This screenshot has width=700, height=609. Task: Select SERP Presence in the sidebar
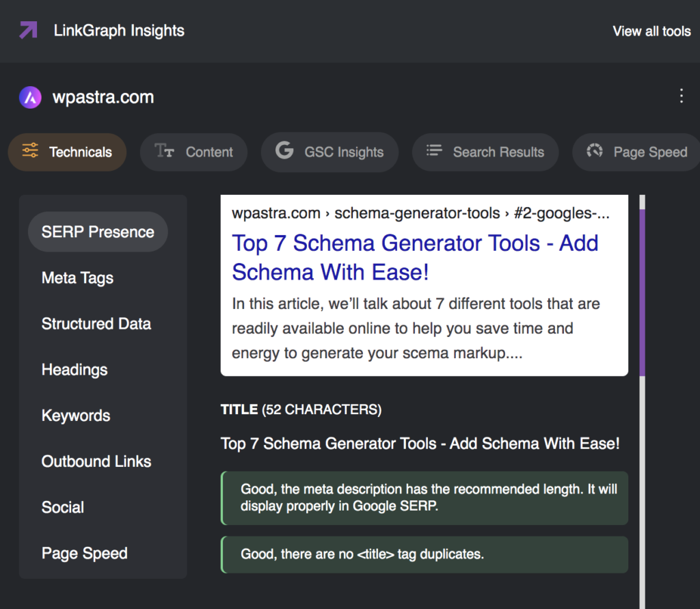tap(97, 232)
